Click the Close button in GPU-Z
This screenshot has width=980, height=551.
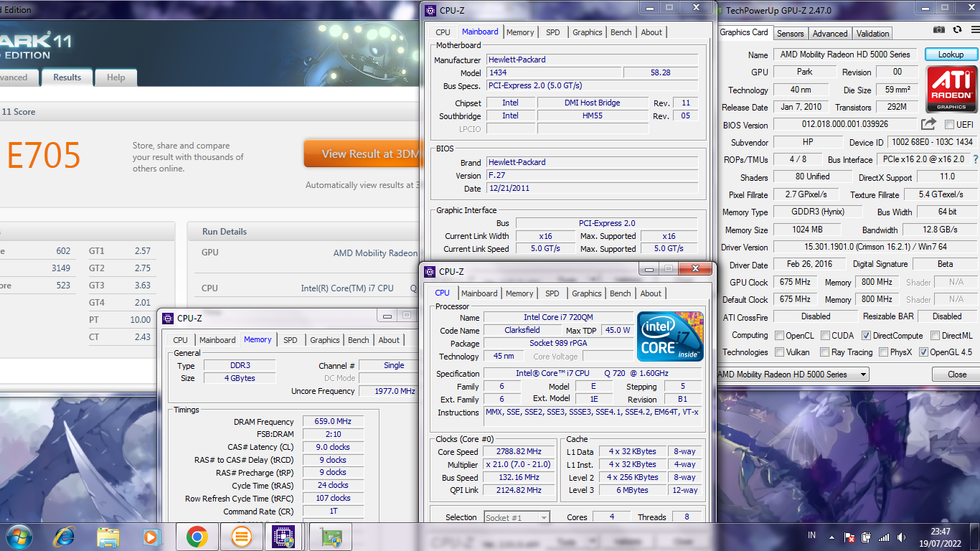(956, 375)
